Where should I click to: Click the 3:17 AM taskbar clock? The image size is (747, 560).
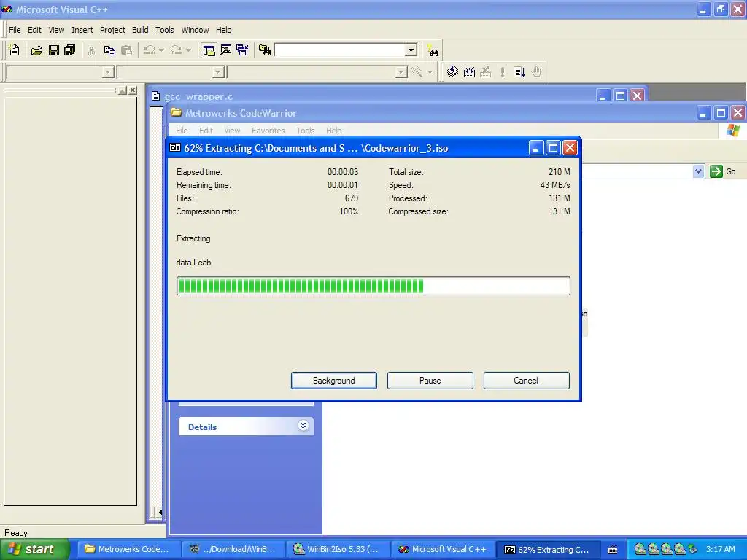pos(720,549)
